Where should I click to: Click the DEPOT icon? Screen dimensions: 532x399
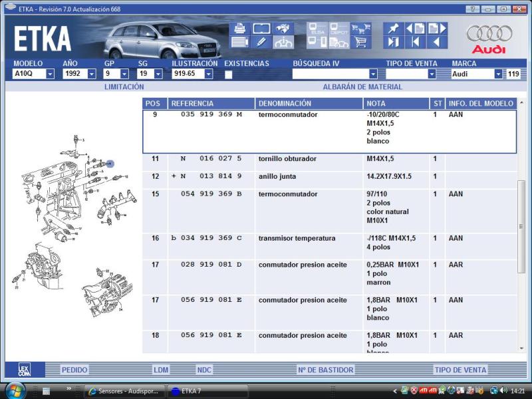(x=338, y=28)
